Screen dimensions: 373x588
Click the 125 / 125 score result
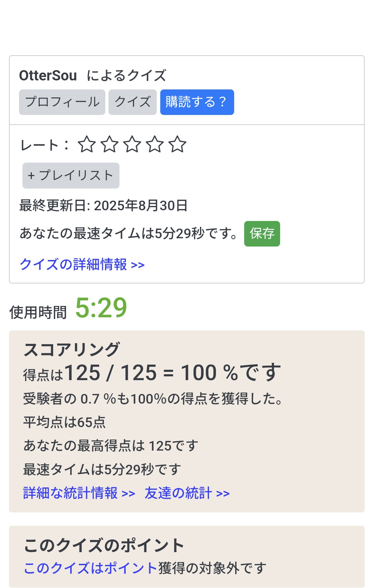(x=111, y=373)
